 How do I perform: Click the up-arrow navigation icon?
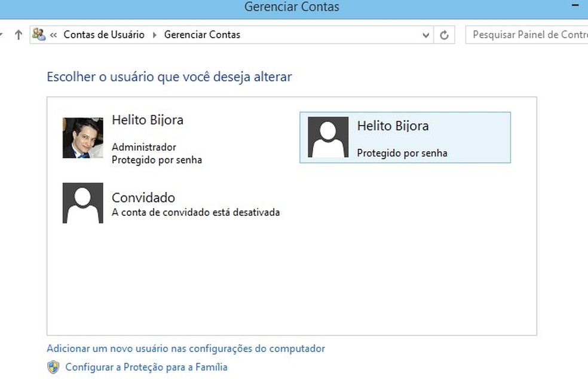tap(19, 34)
